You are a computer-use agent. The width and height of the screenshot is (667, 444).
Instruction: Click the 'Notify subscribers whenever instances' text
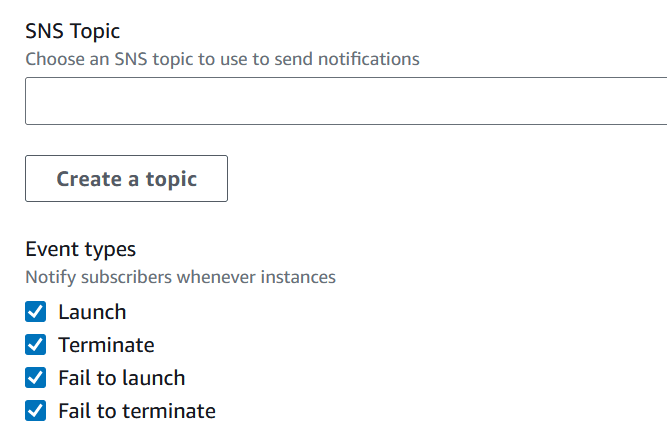[x=180, y=277]
